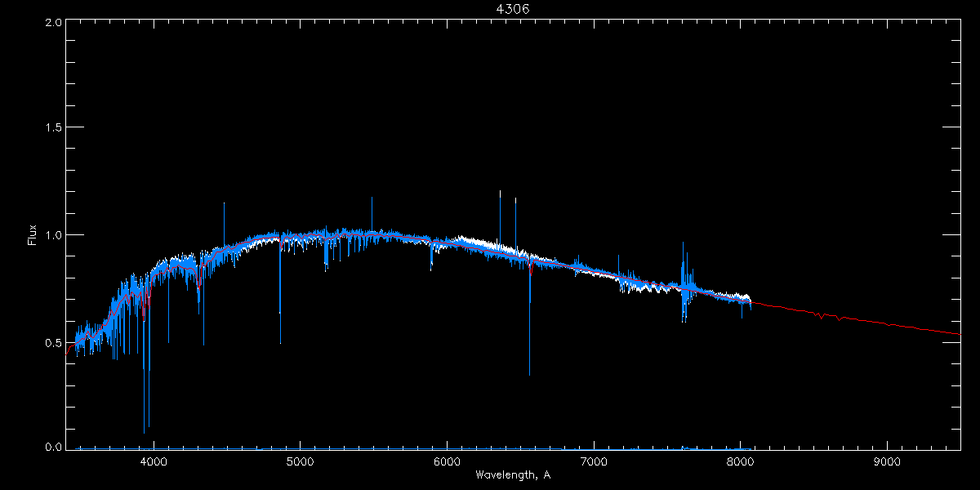Click the 2.0 y-axis tick label
This screenshot has height=490, width=980.
point(53,22)
